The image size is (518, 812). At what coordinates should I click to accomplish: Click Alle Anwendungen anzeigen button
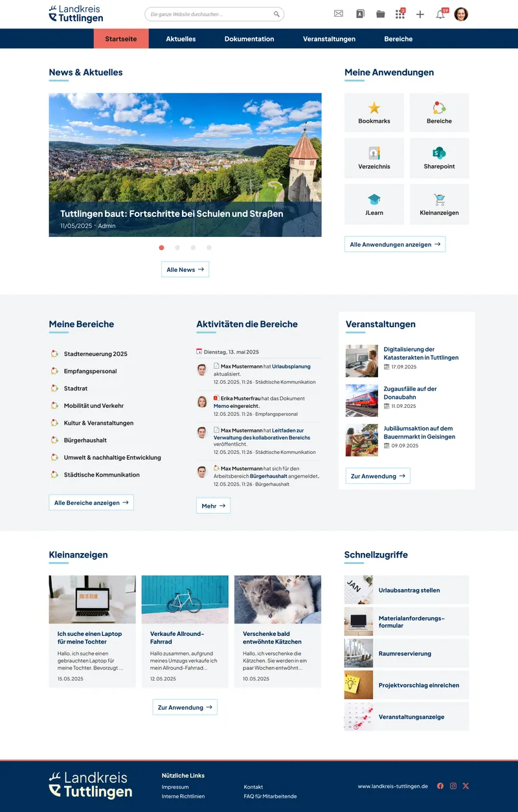click(395, 245)
